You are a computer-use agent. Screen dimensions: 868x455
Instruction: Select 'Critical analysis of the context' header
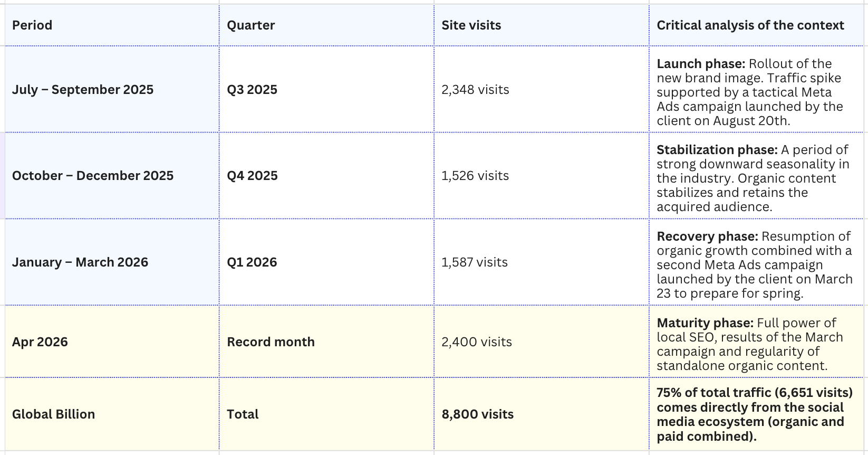pyautogui.click(x=756, y=25)
